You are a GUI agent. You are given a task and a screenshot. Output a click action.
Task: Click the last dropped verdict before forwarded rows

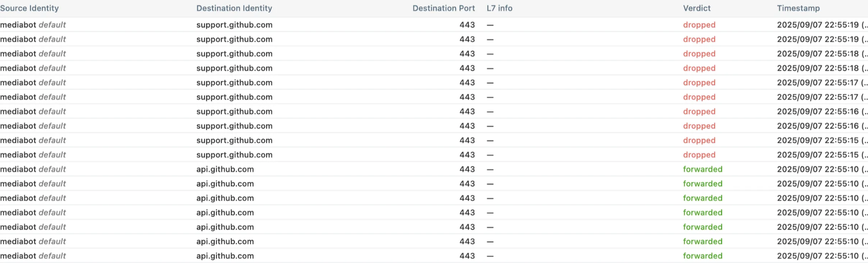click(x=699, y=155)
